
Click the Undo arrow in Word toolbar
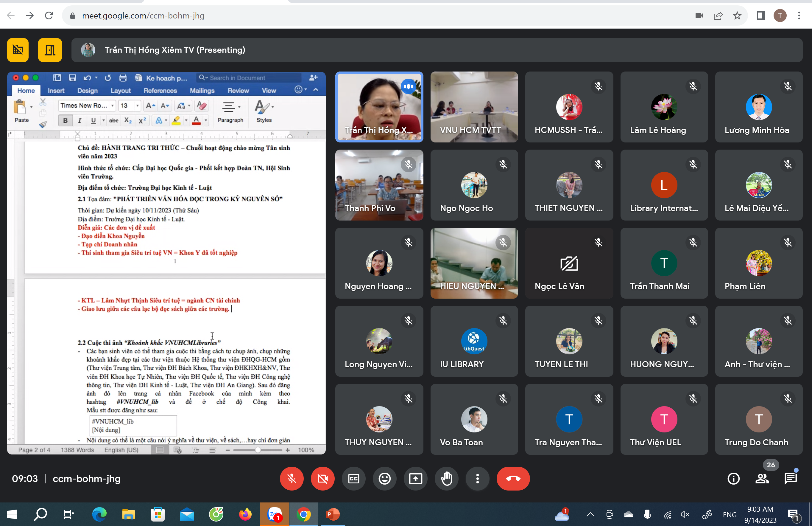pyautogui.click(x=87, y=77)
